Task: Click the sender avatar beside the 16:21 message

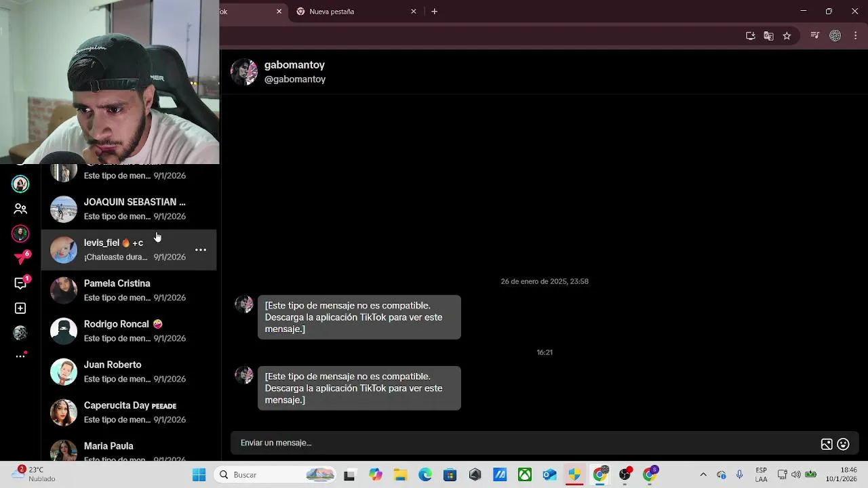Action: point(244,375)
